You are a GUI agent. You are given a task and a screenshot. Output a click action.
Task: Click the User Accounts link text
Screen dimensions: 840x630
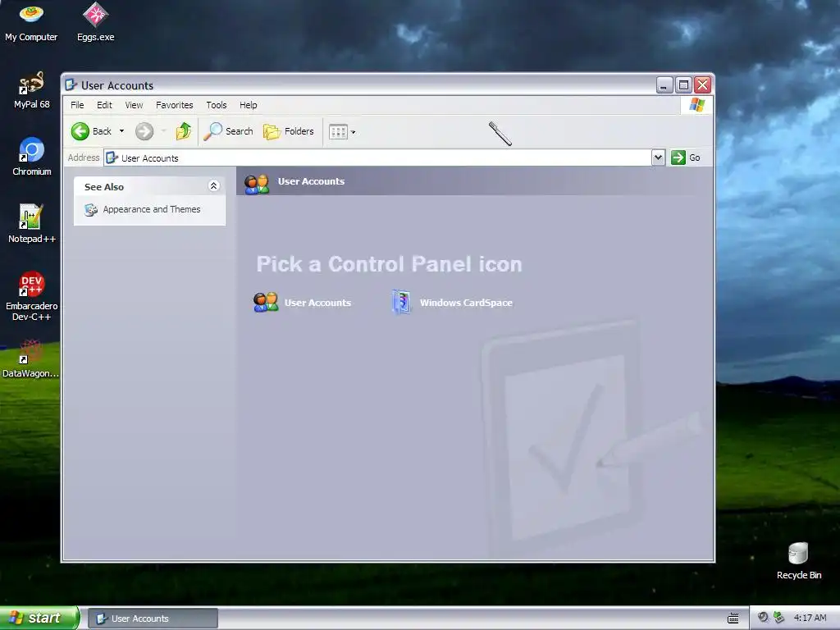[x=317, y=303]
